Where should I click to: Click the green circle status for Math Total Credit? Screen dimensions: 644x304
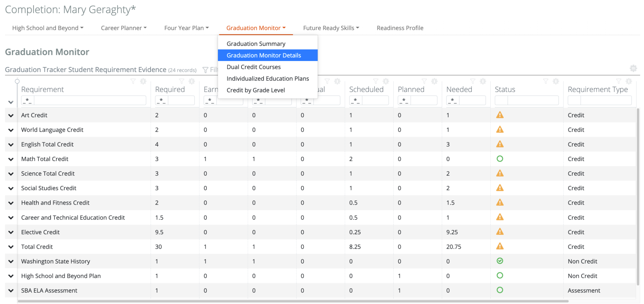pyautogui.click(x=500, y=159)
